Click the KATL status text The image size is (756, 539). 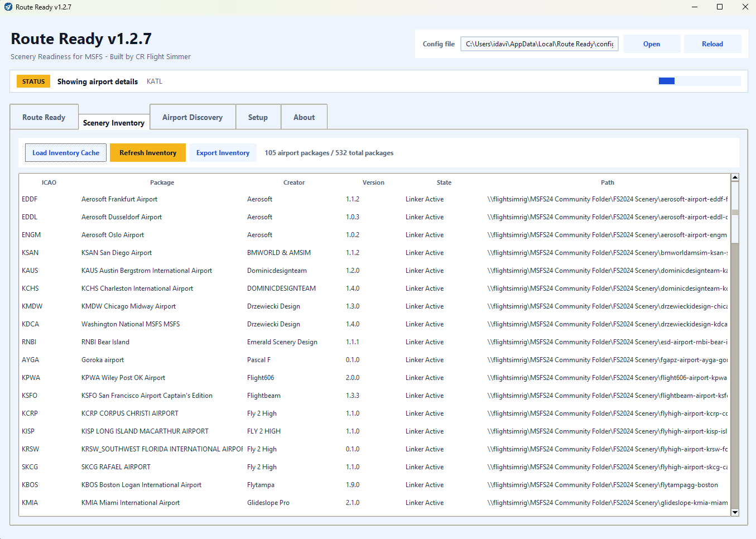point(155,81)
